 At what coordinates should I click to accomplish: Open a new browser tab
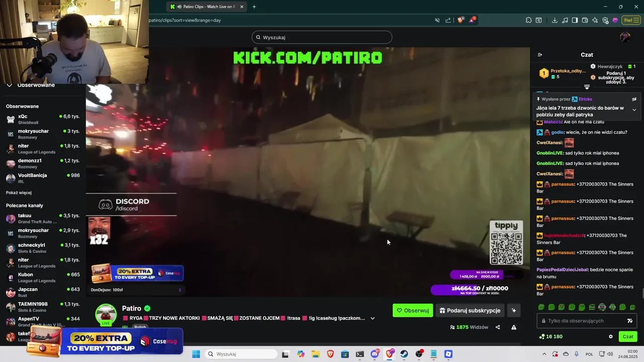click(254, 7)
